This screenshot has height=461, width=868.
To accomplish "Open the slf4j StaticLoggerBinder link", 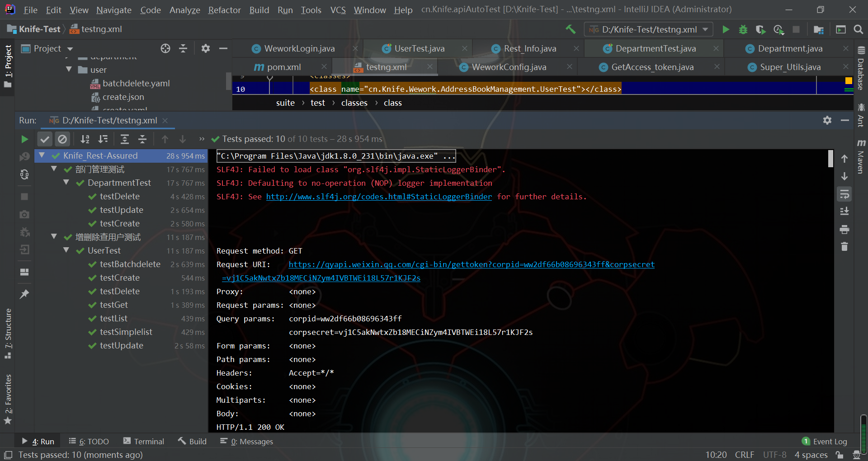I will pos(379,197).
